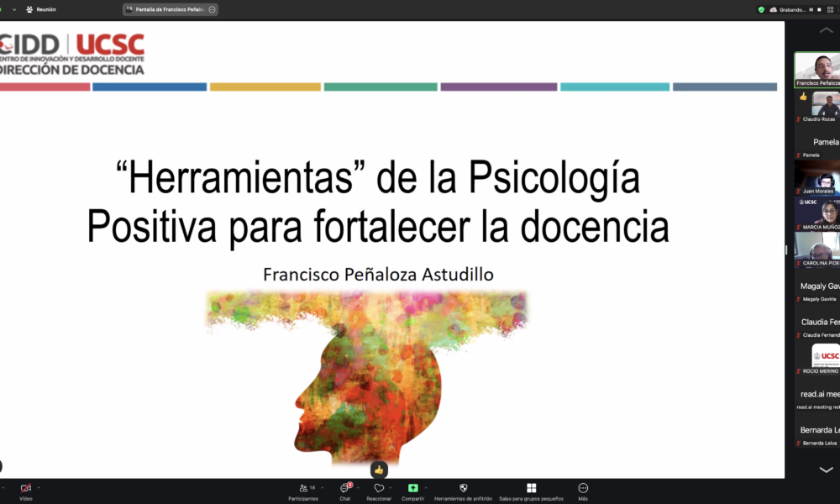
Task: Open options circle on shared-screen tab
Action: [x=213, y=9]
